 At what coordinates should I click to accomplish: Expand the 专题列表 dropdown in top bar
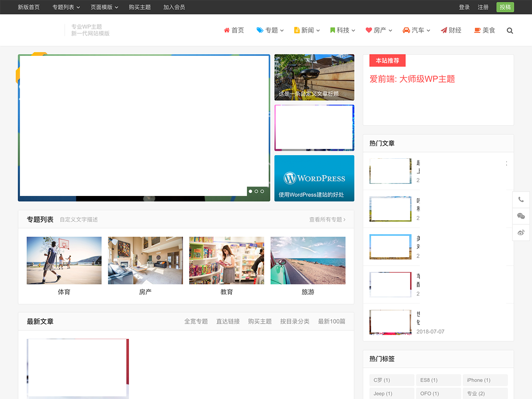[66, 7]
